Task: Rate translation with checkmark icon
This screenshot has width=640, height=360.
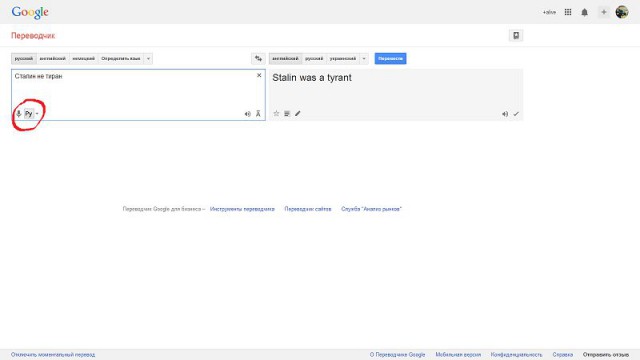Action: [516, 114]
